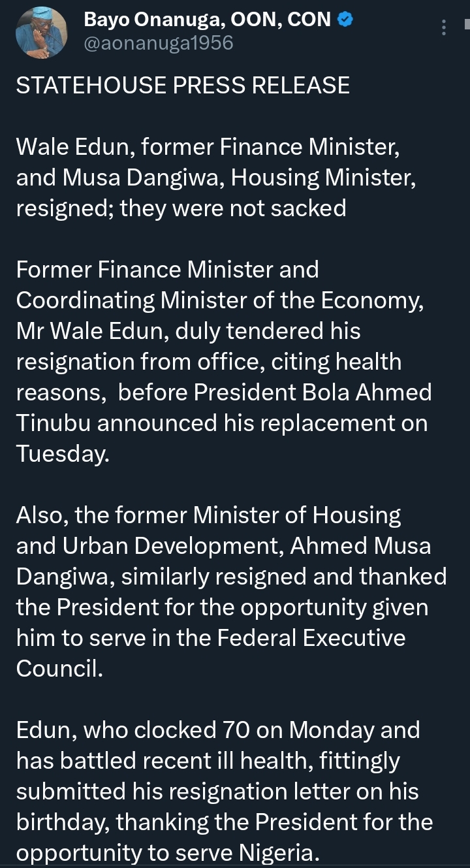Image resolution: width=470 pixels, height=868 pixels.
Task: Click the line 'Tinubu announced his replacement on'
Action: pos(222,423)
